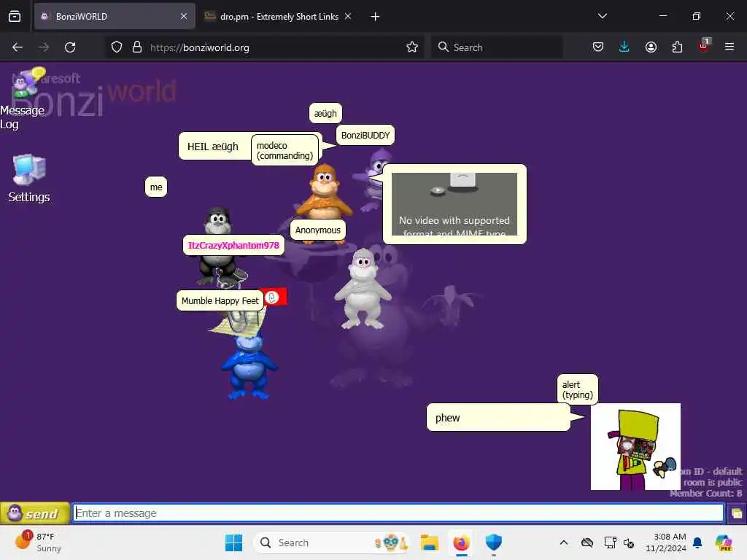Viewport: 747px width, 560px height.
Task: Open the list all tabs dropdown
Action: tap(602, 16)
